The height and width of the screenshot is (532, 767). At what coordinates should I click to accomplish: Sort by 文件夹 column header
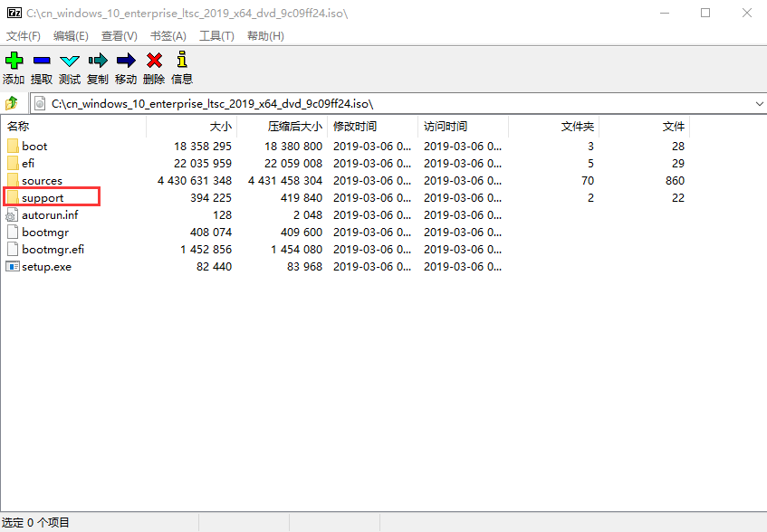[553, 127]
